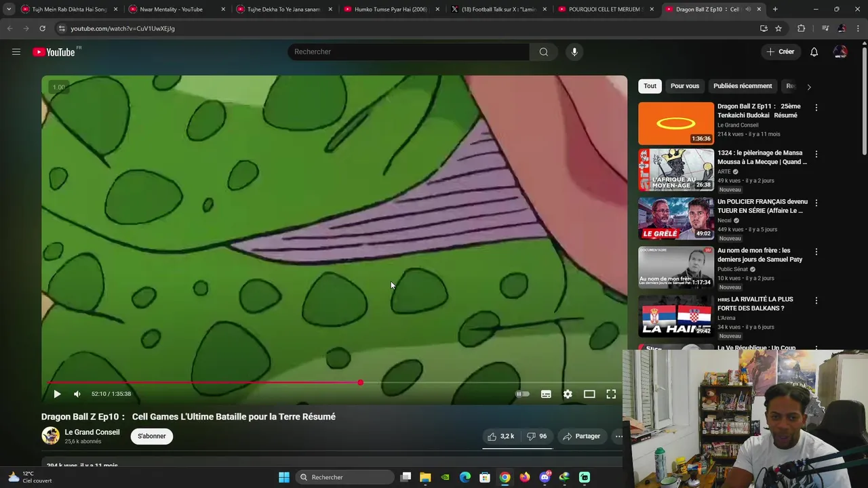Screen dimensions: 868x488
Task: Click the search magnifier button
Action: point(544,52)
